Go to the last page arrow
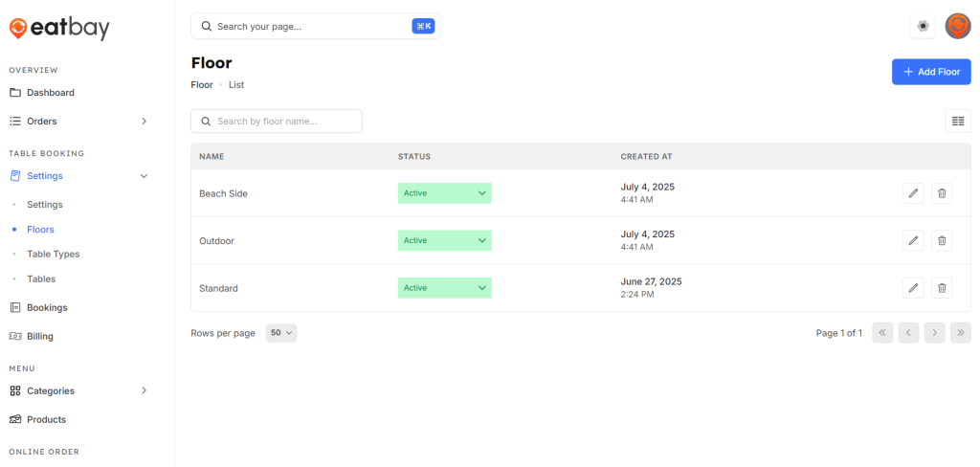 pos(961,333)
